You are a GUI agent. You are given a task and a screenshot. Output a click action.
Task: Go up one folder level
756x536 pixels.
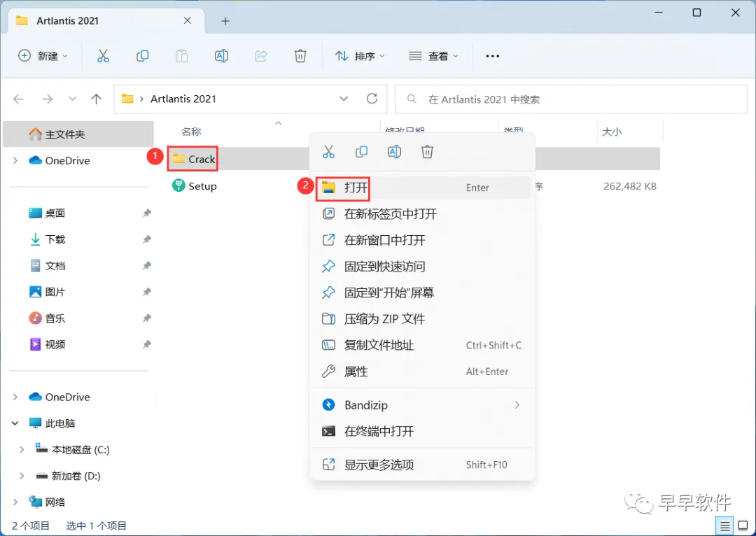97,99
